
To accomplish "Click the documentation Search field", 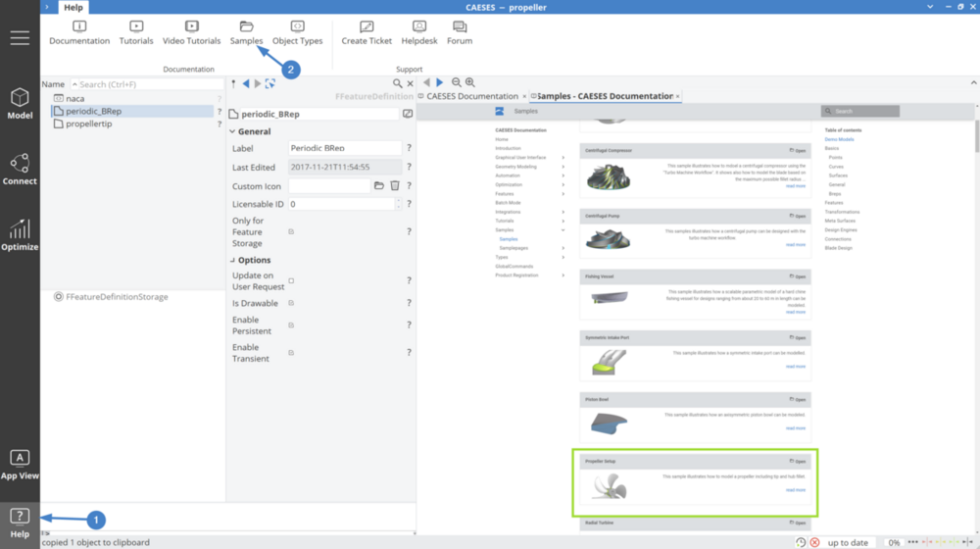I will tap(860, 111).
